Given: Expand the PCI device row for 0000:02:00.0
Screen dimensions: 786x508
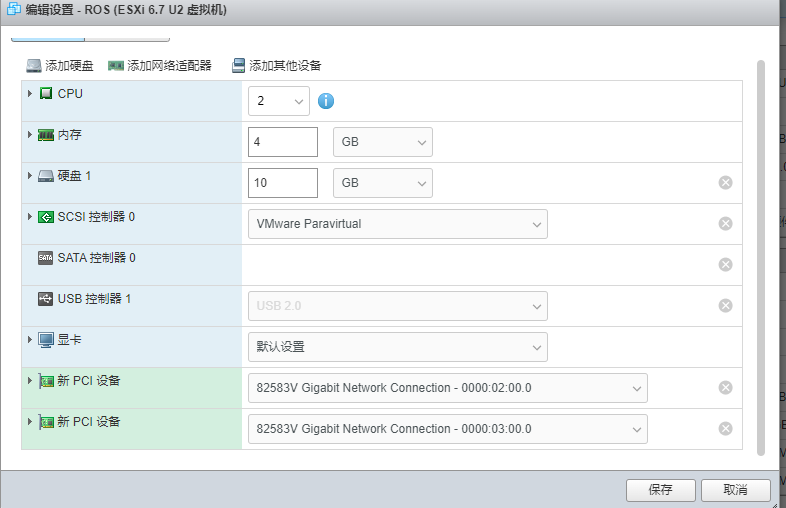Looking at the screenshot, I should coord(30,381).
